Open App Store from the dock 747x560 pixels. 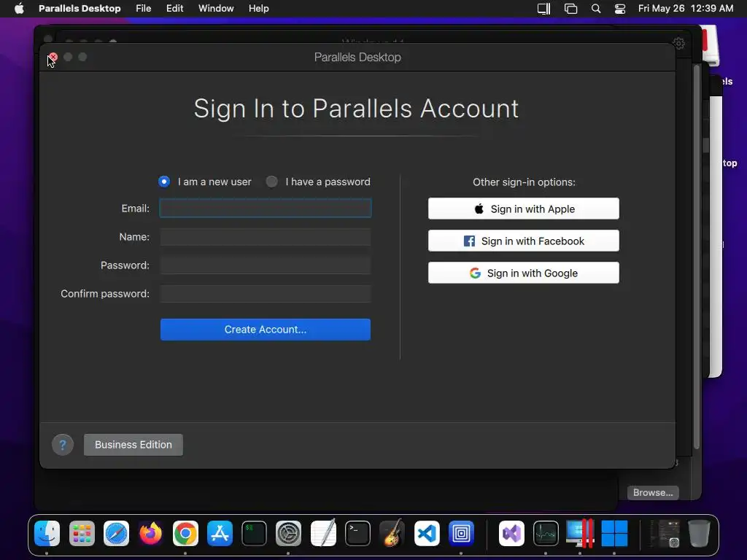pyautogui.click(x=220, y=533)
